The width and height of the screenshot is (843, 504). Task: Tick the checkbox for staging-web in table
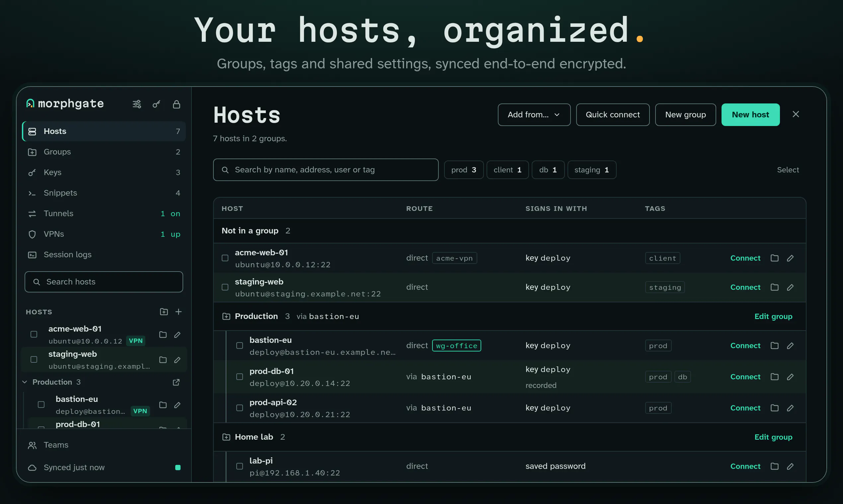pos(225,288)
